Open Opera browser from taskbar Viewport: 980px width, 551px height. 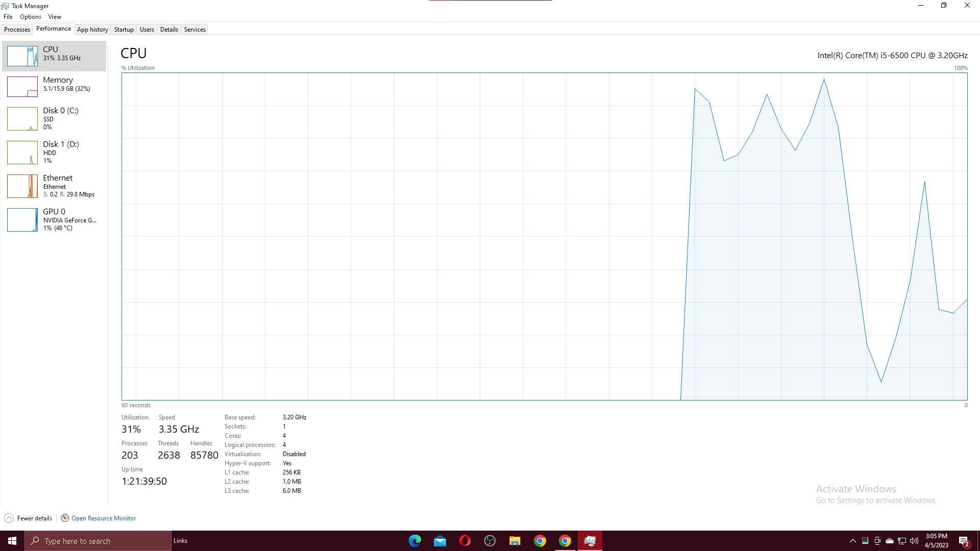[465, 541]
